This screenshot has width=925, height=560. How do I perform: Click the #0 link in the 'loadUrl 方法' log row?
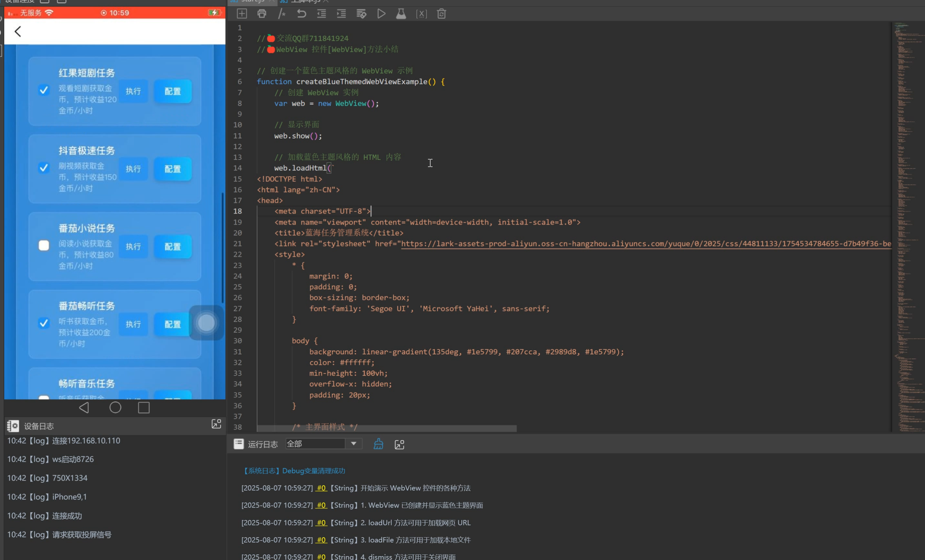pyautogui.click(x=321, y=522)
